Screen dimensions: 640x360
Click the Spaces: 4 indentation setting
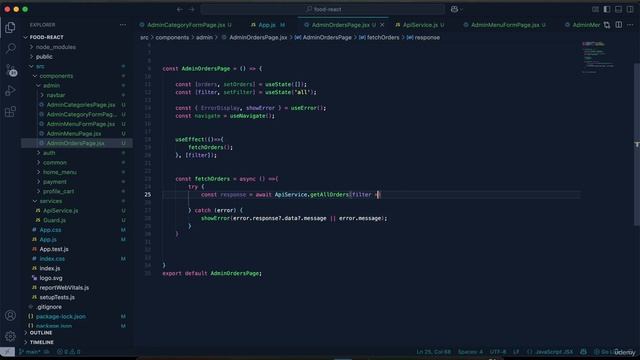click(470, 351)
